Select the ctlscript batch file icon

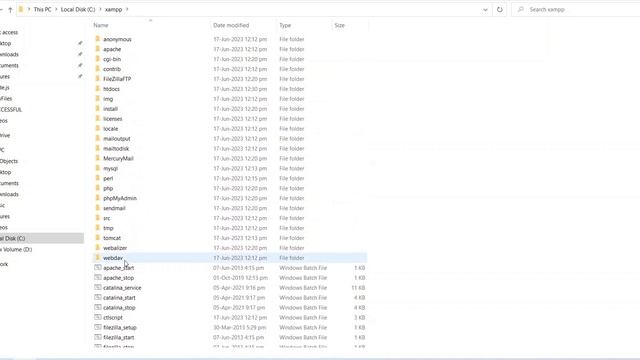tap(98, 317)
